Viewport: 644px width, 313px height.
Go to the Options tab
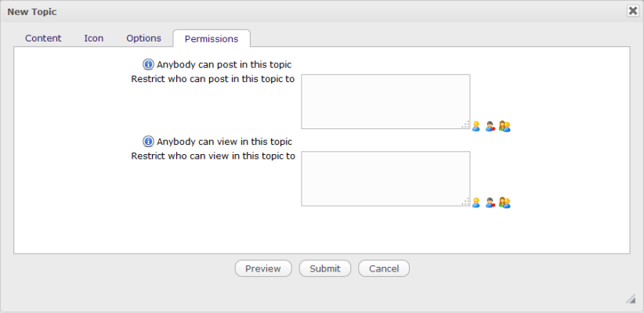[143, 38]
